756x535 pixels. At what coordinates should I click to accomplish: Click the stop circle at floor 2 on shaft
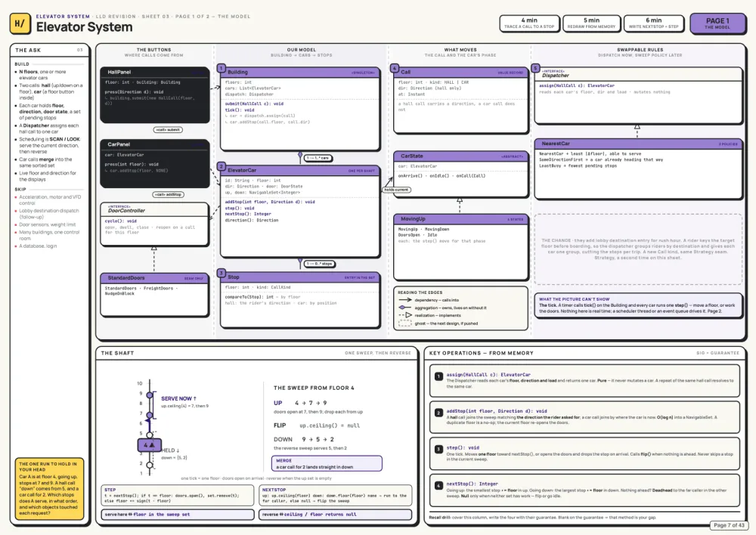(x=150, y=465)
